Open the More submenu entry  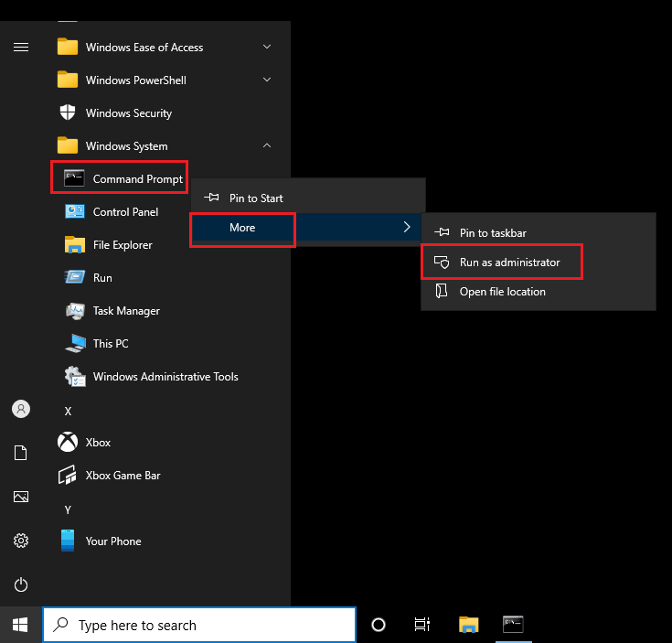[x=308, y=227]
